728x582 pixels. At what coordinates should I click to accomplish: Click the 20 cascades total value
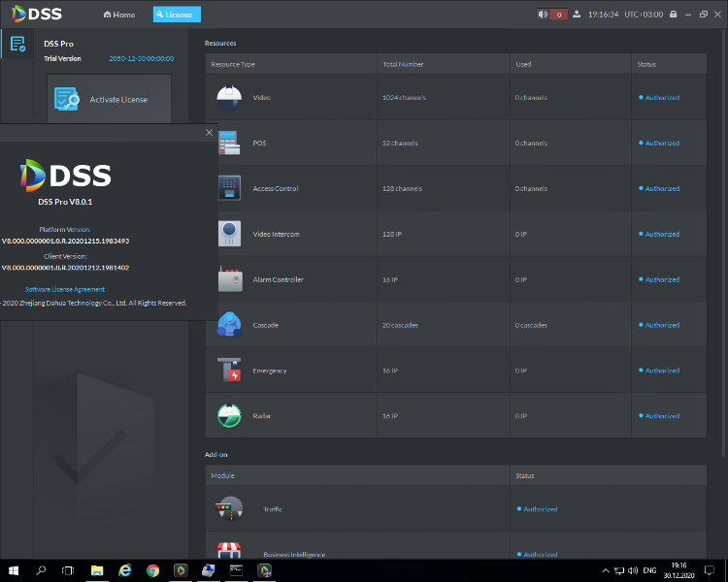(x=400, y=325)
